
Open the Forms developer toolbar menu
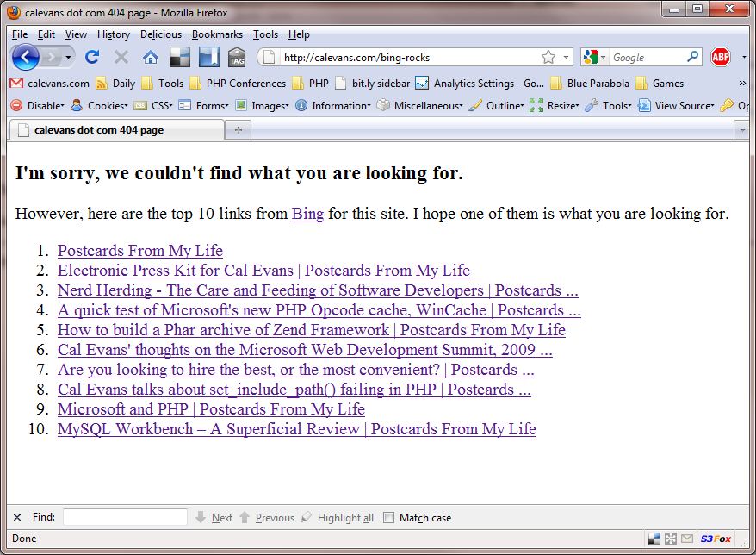[x=203, y=106]
